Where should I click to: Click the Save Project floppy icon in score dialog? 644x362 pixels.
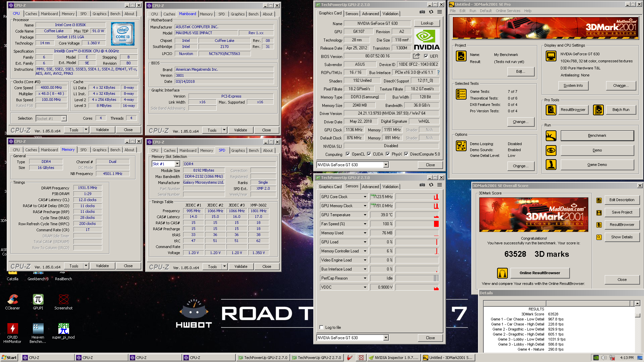pyautogui.click(x=599, y=213)
